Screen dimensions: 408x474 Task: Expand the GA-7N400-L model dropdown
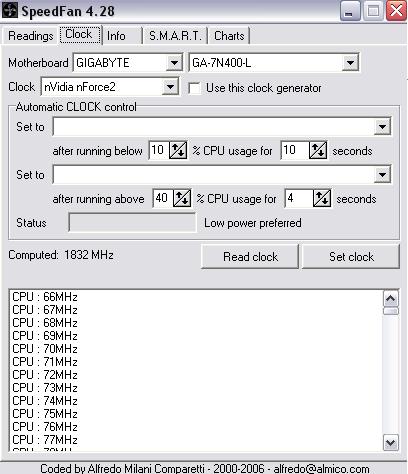[x=350, y=63]
